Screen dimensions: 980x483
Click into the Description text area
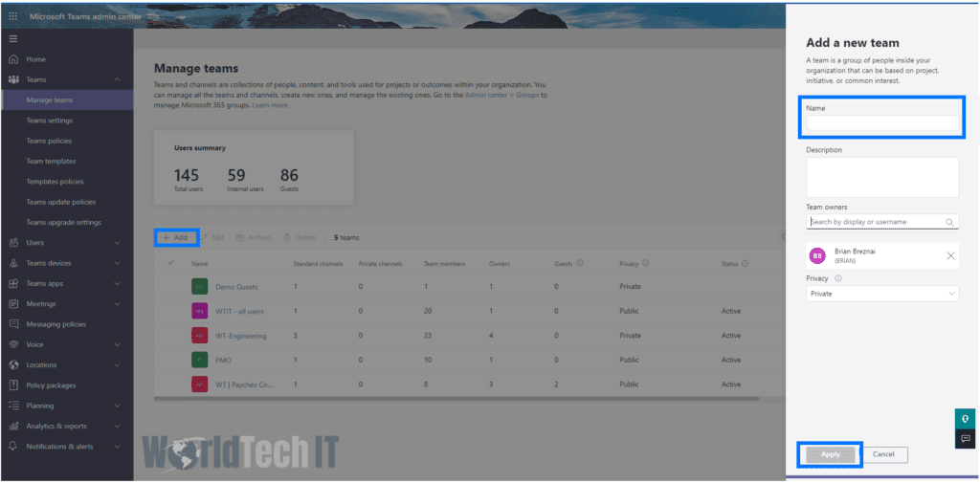881,178
